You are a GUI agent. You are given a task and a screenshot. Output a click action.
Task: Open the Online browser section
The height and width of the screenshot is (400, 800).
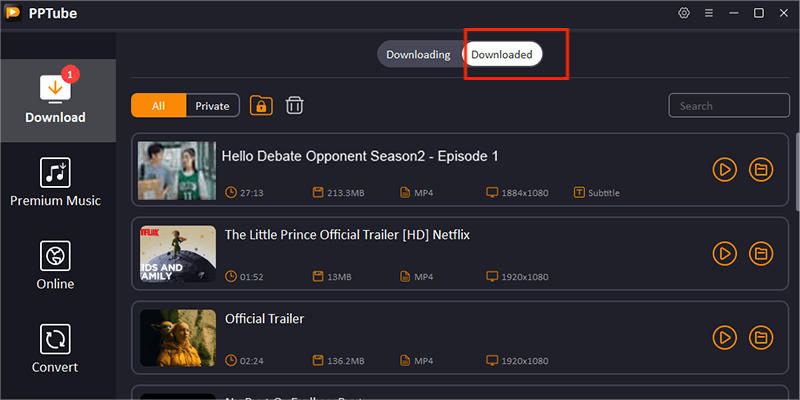tap(56, 265)
